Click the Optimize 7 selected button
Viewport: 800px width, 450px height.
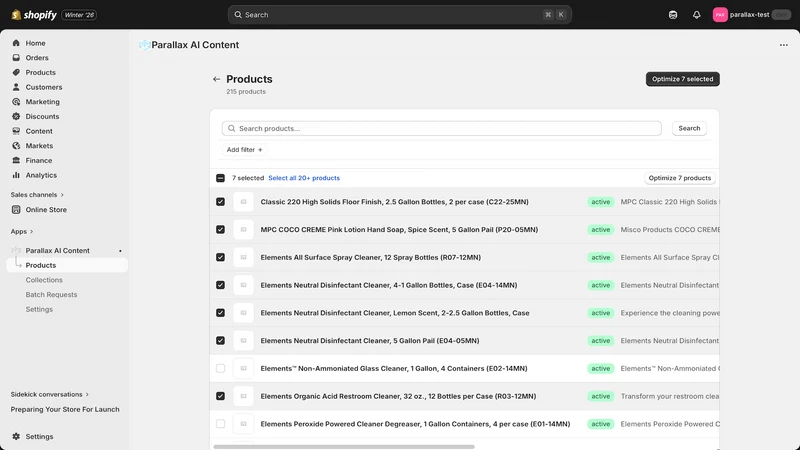683,79
